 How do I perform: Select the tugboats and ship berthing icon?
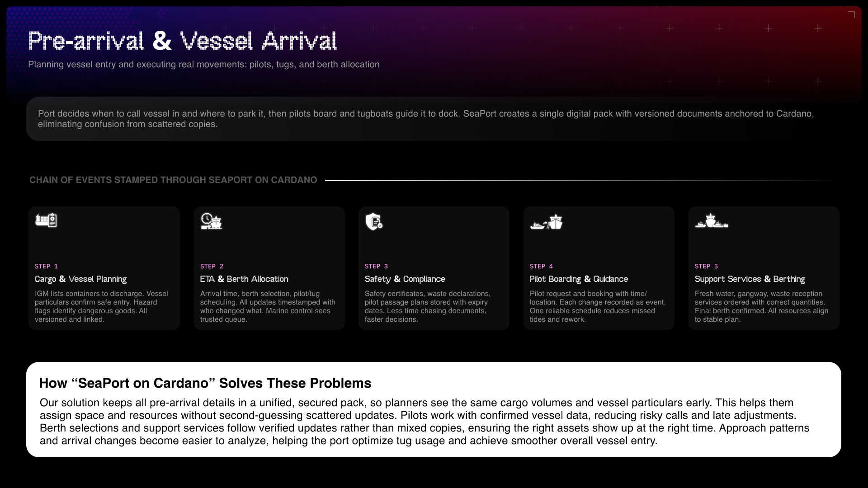(x=712, y=221)
